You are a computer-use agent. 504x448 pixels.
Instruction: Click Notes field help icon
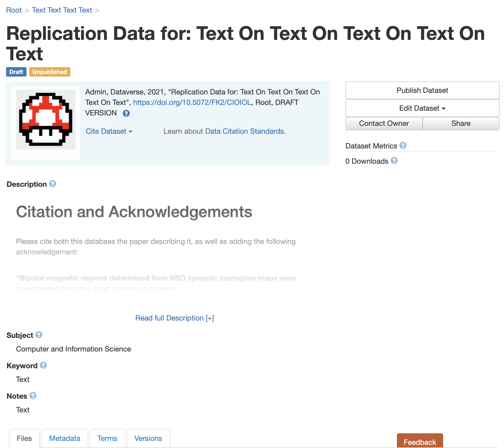(x=33, y=396)
